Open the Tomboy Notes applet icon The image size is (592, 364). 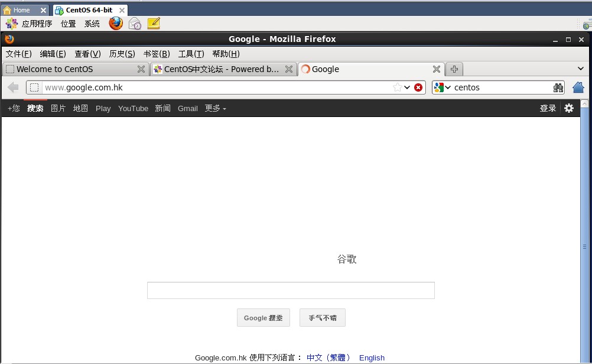click(154, 23)
